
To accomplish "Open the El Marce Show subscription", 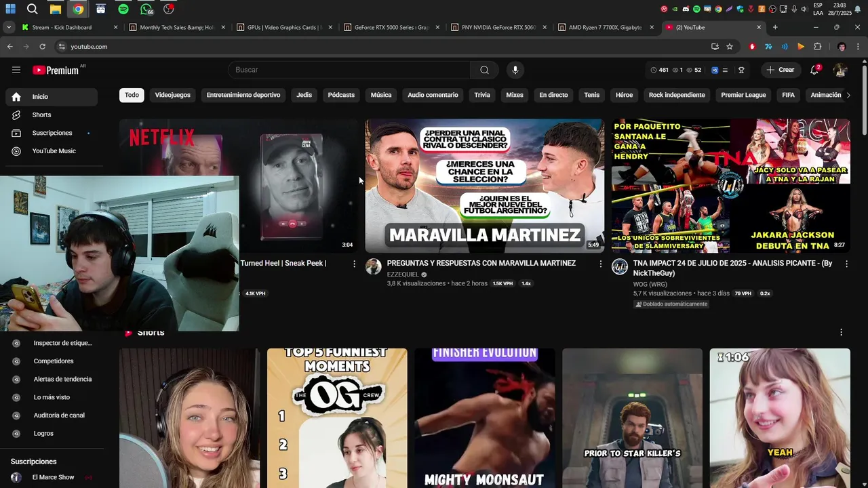I will 53,477.
